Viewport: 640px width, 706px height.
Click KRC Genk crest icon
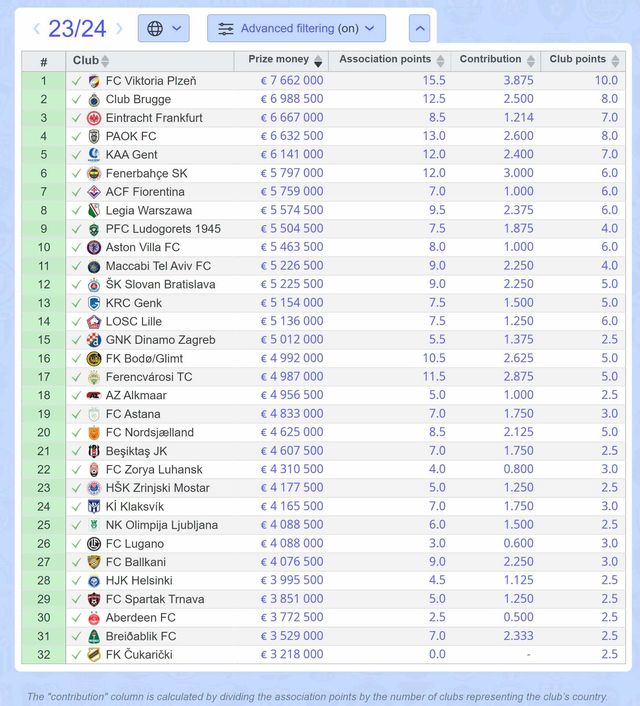tap(94, 303)
